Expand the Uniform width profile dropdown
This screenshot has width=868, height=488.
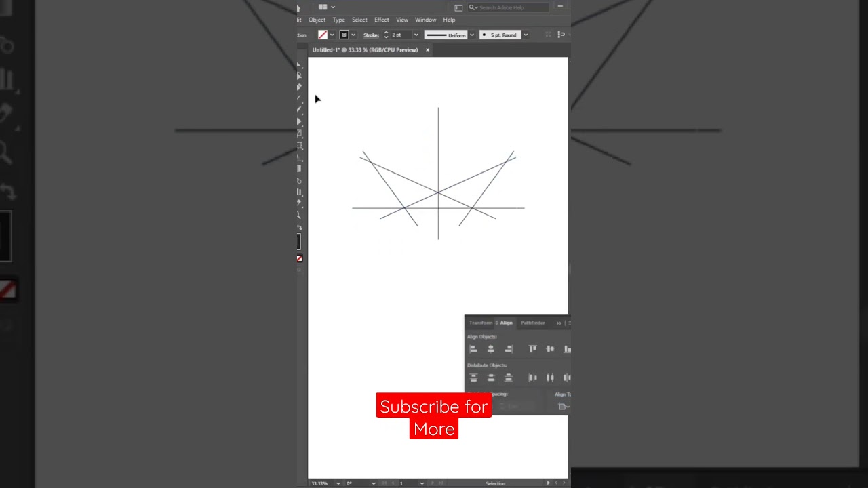[471, 35]
